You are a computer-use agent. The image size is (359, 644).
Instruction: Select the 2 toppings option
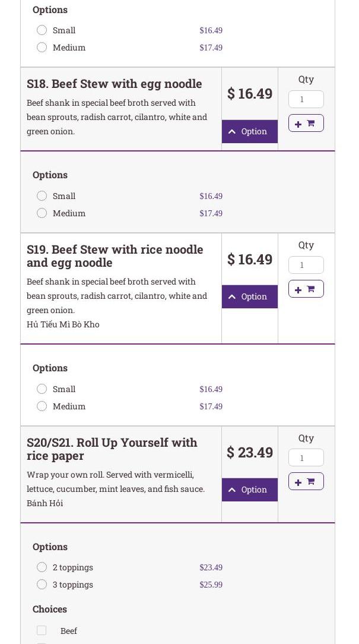click(x=42, y=567)
